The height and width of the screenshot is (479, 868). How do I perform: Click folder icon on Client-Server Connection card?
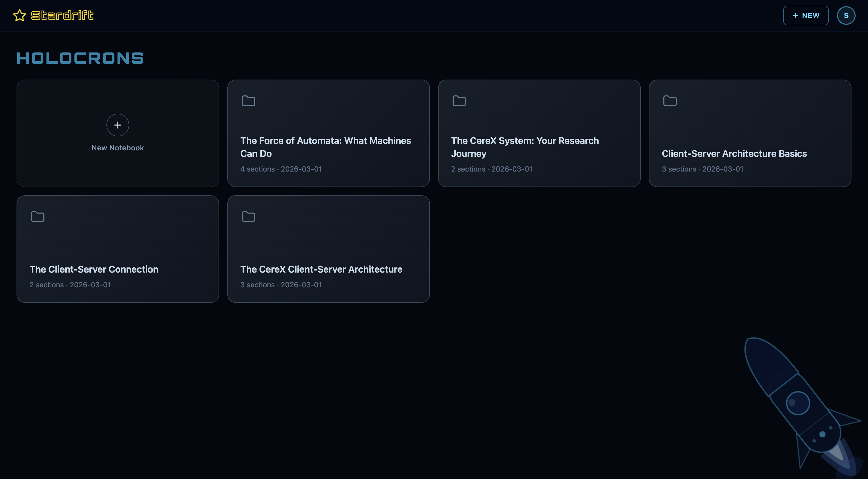(38, 217)
